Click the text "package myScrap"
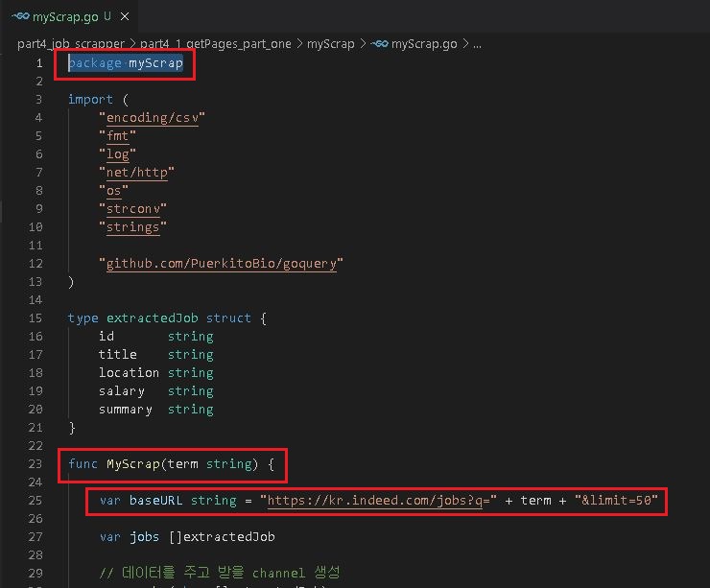 (x=126, y=63)
